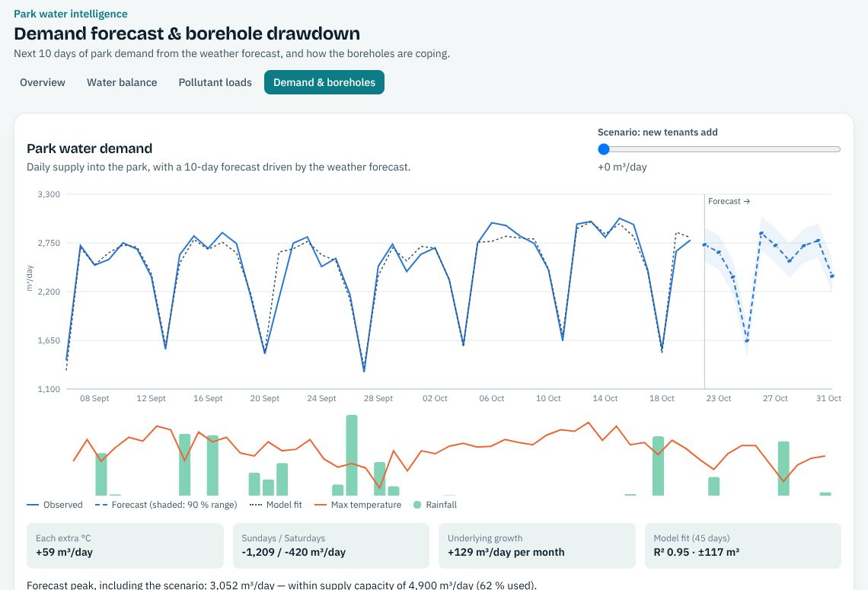Switch to the Water balance tab

coord(122,82)
